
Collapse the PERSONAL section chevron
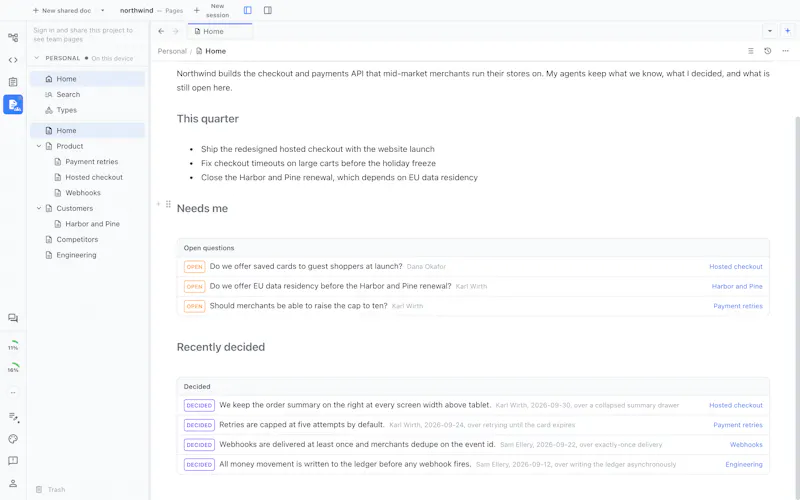pyautogui.click(x=37, y=58)
